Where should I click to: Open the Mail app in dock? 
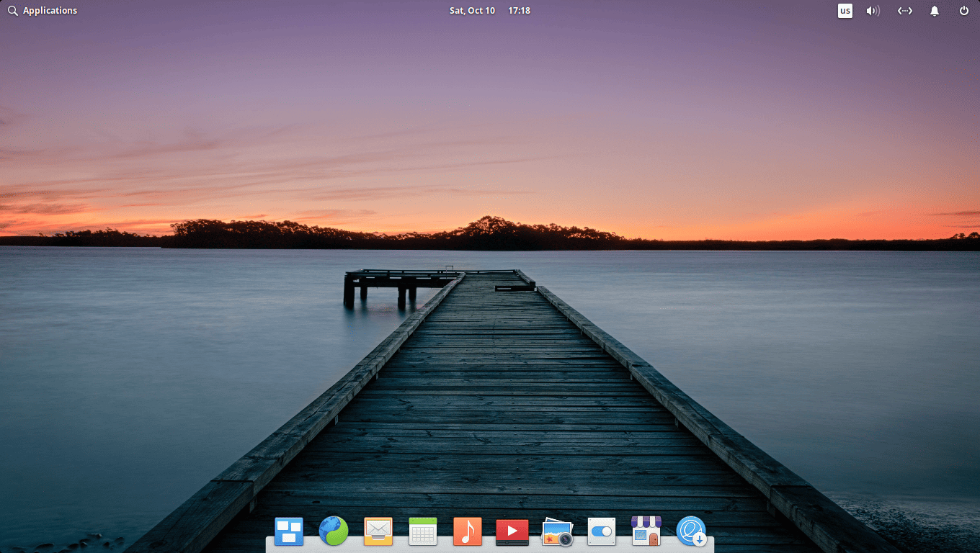pyautogui.click(x=378, y=532)
